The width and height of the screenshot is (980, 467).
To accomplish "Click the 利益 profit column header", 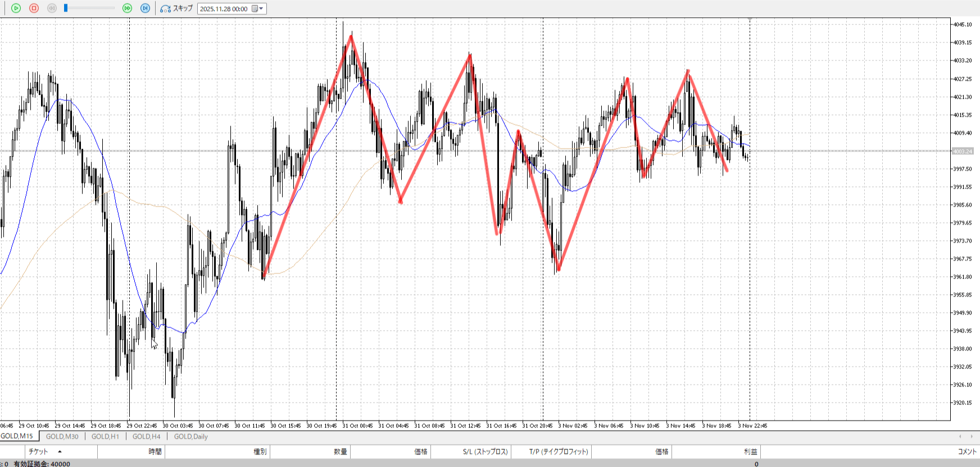I will coord(750,452).
